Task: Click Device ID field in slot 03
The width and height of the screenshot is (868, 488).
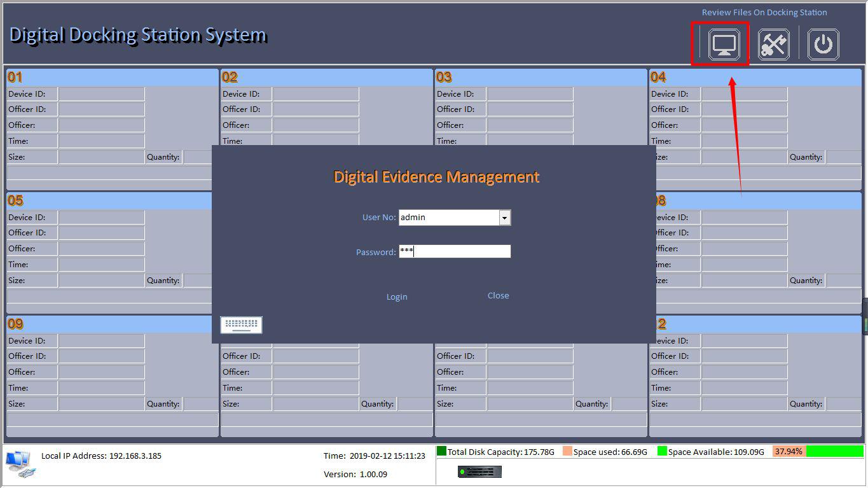Action: coord(530,94)
